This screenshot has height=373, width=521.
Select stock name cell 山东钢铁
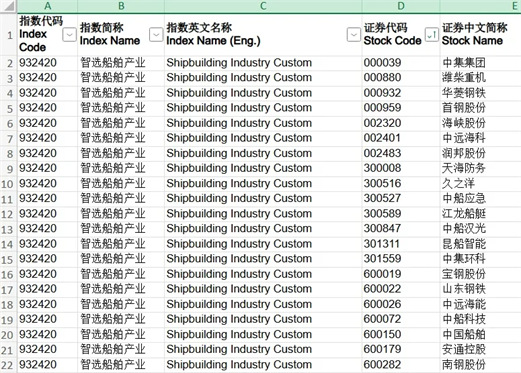pos(480,289)
